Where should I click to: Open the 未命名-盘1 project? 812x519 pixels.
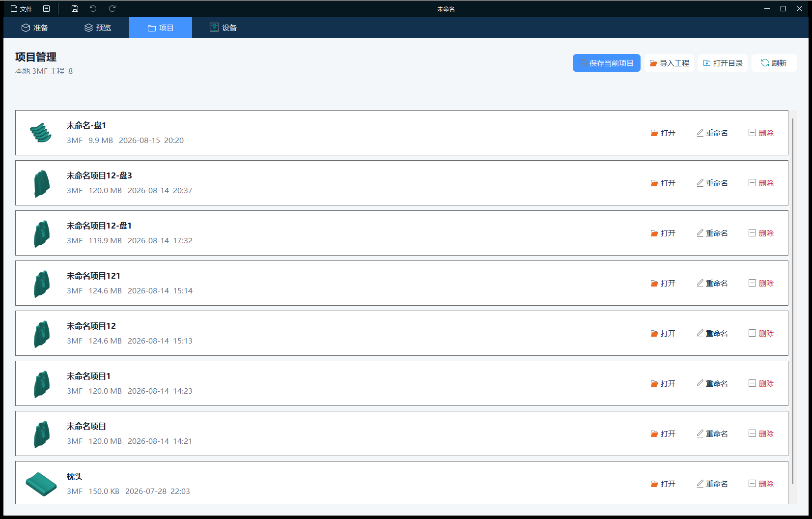663,133
